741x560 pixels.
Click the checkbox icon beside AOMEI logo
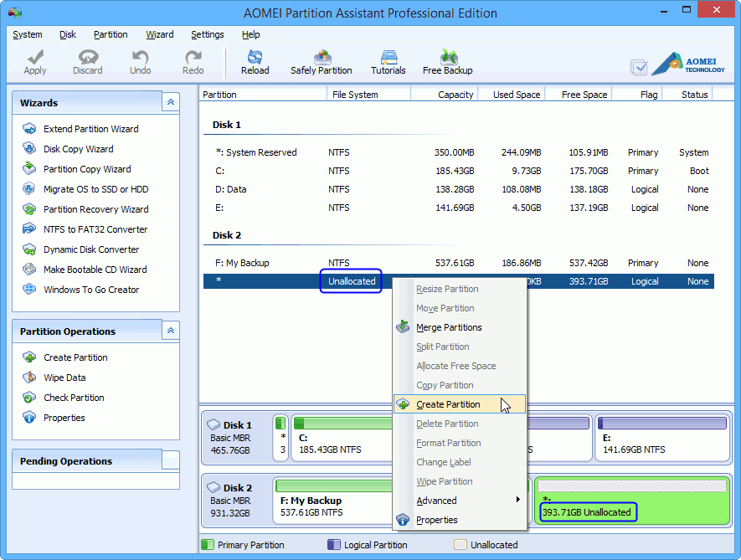click(x=639, y=67)
